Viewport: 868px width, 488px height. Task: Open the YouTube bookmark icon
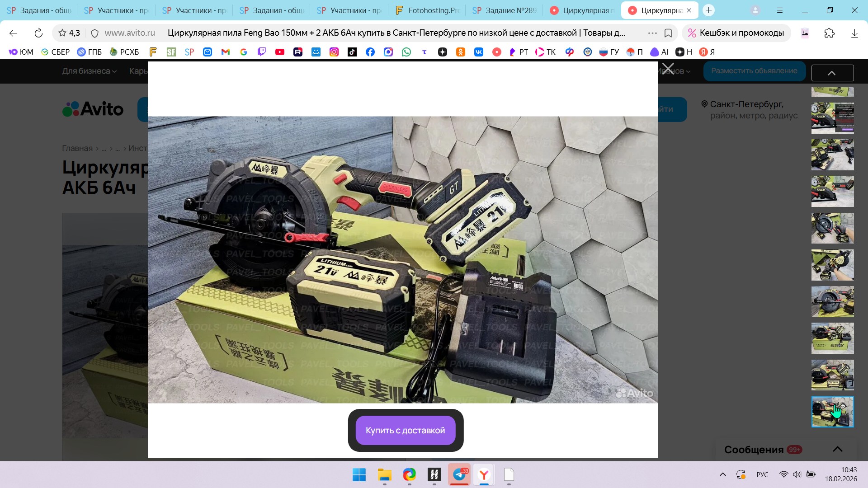click(280, 52)
